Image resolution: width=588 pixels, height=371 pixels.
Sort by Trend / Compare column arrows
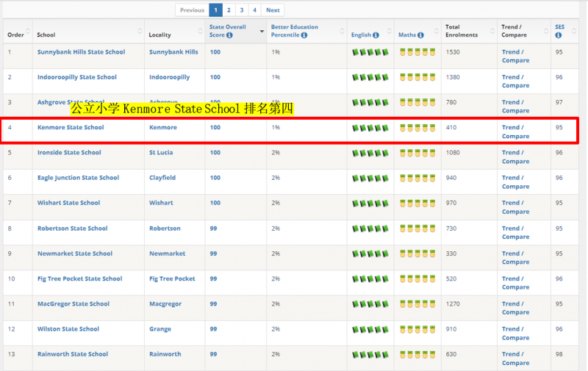coord(546,31)
